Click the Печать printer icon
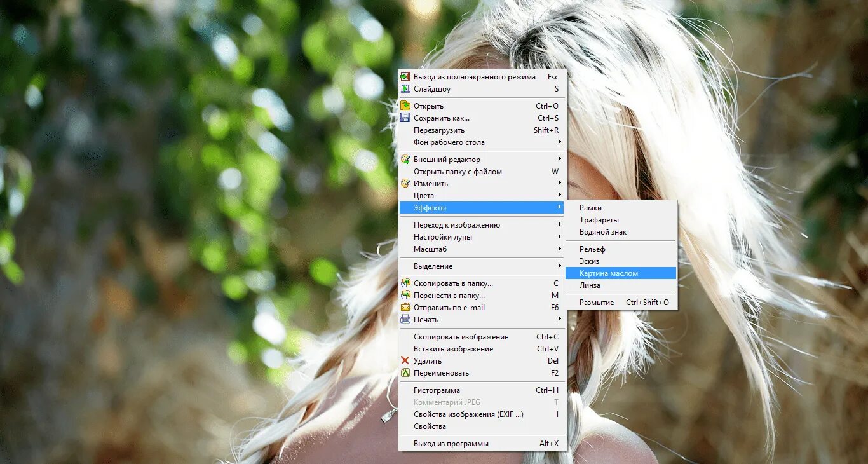This screenshot has width=868, height=464. 405,320
